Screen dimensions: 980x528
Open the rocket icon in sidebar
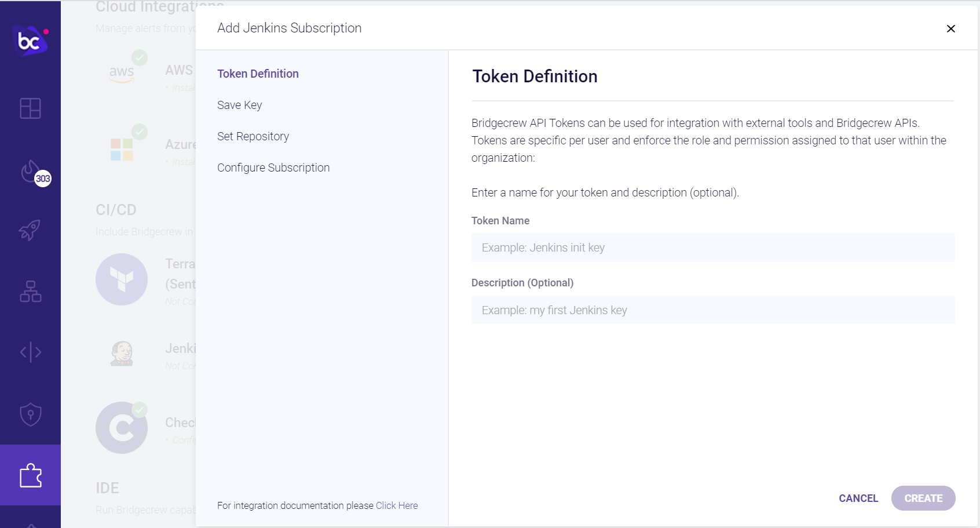pos(30,230)
